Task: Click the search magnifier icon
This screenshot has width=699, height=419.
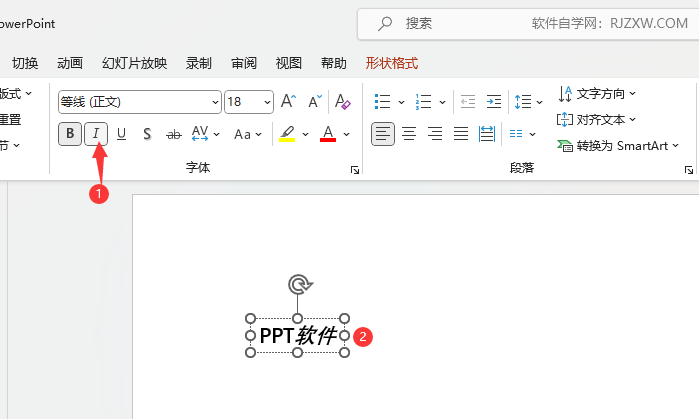Action: point(385,24)
